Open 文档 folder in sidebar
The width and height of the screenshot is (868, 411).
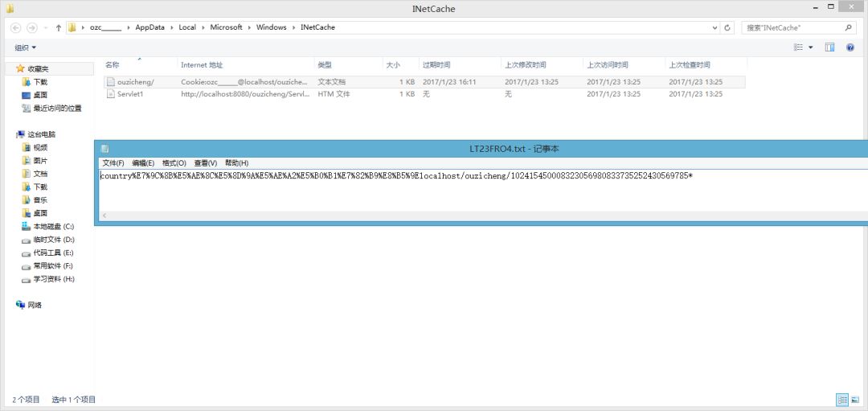click(x=40, y=174)
